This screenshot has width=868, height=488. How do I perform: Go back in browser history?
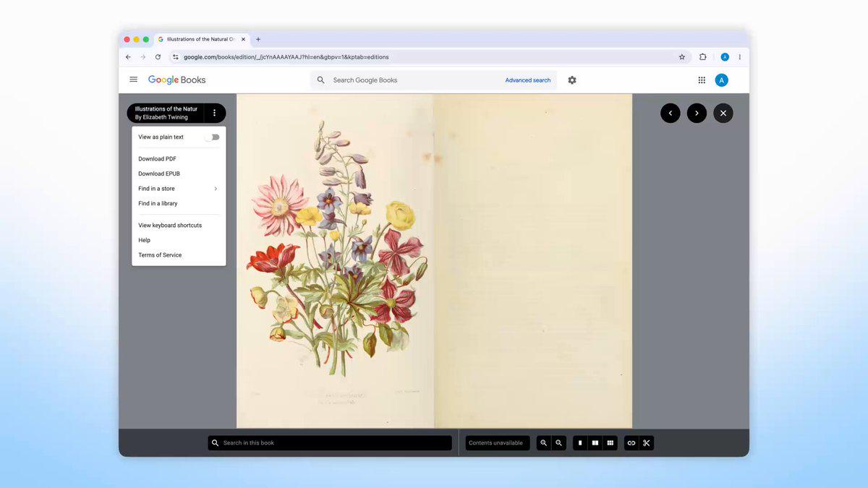click(128, 57)
